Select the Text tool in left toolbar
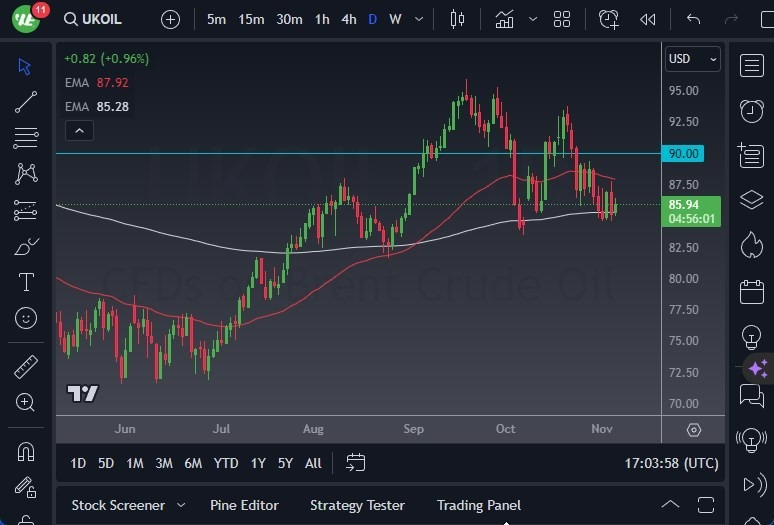The width and height of the screenshot is (774, 525). point(26,282)
